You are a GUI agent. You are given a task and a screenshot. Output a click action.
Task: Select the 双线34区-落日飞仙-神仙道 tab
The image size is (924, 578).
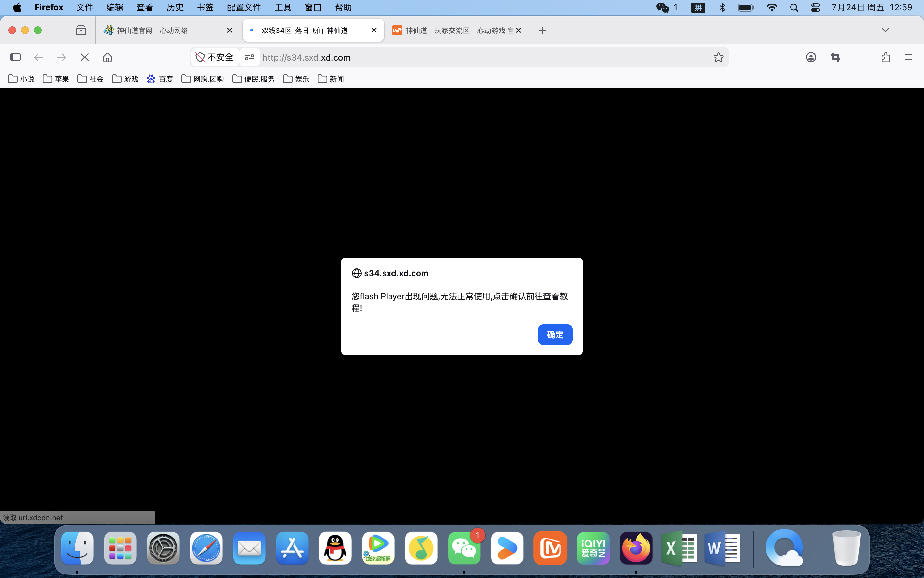click(313, 30)
